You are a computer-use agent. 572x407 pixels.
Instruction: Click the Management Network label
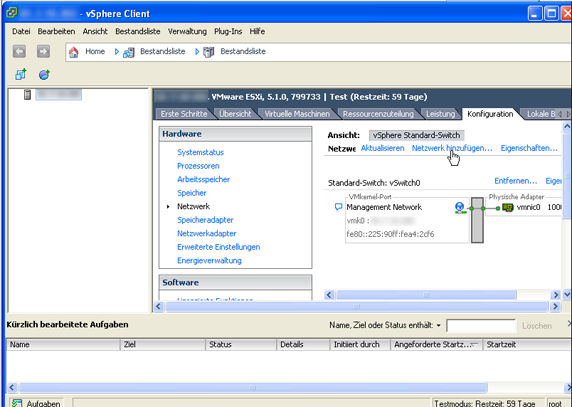click(384, 207)
